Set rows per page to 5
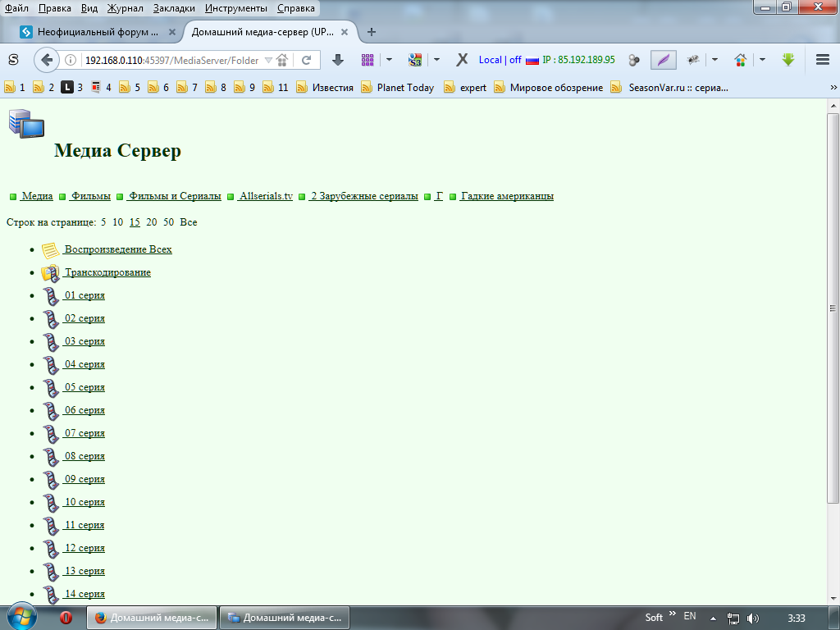The height and width of the screenshot is (630, 840). tap(103, 222)
